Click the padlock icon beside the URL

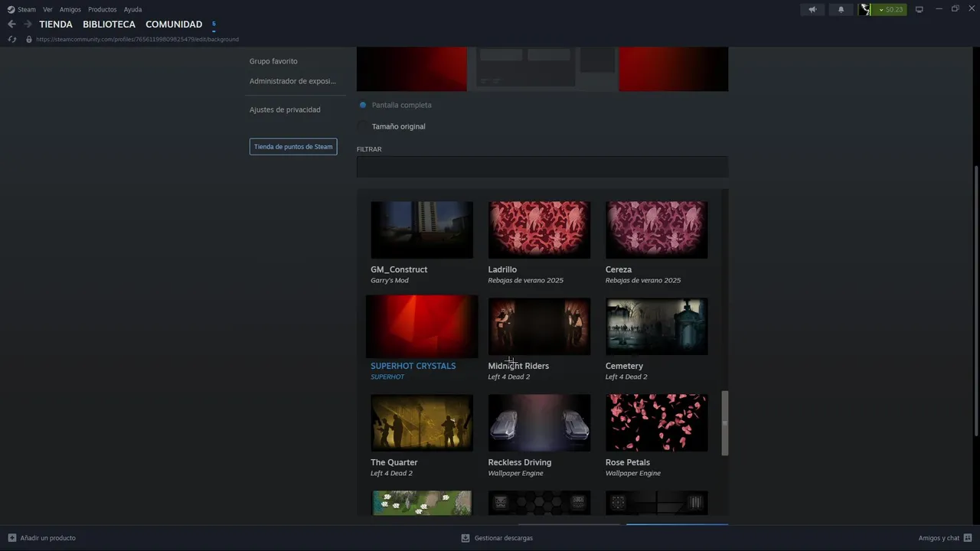(29, 39)
